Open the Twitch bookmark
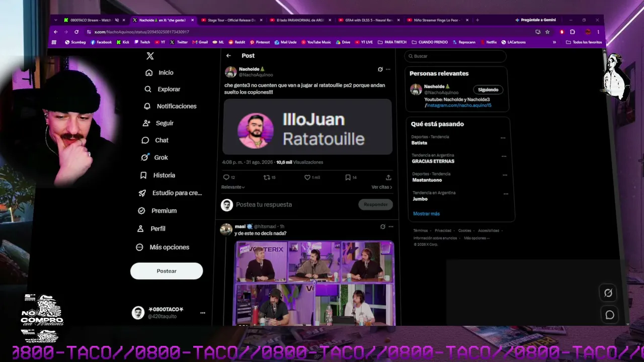 (142, 42)
